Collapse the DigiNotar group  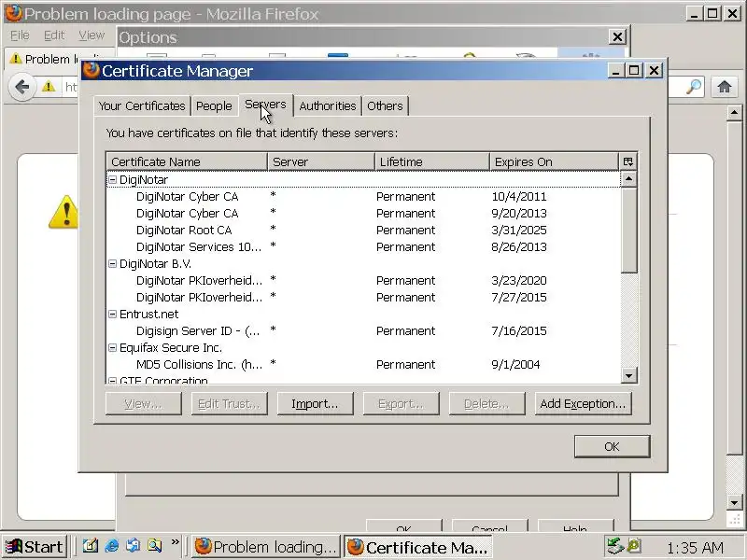coord(112,179)
